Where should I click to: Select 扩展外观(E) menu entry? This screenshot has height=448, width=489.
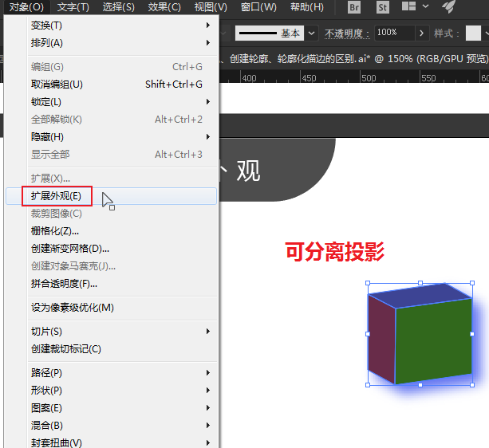tap(112, 196)
